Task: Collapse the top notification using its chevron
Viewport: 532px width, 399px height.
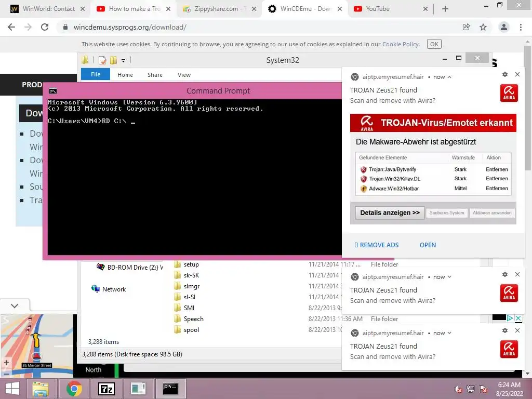Action: pos(449,77)
